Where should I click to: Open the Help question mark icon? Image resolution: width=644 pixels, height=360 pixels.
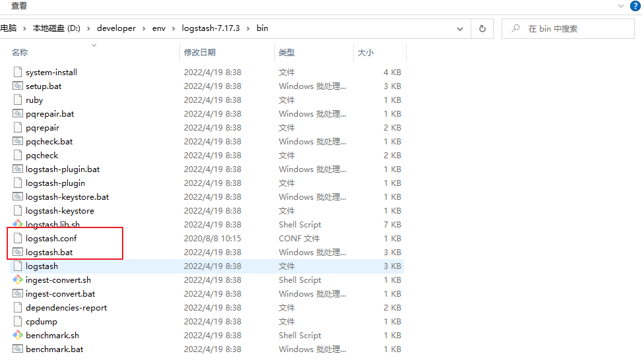coord(635,6)
